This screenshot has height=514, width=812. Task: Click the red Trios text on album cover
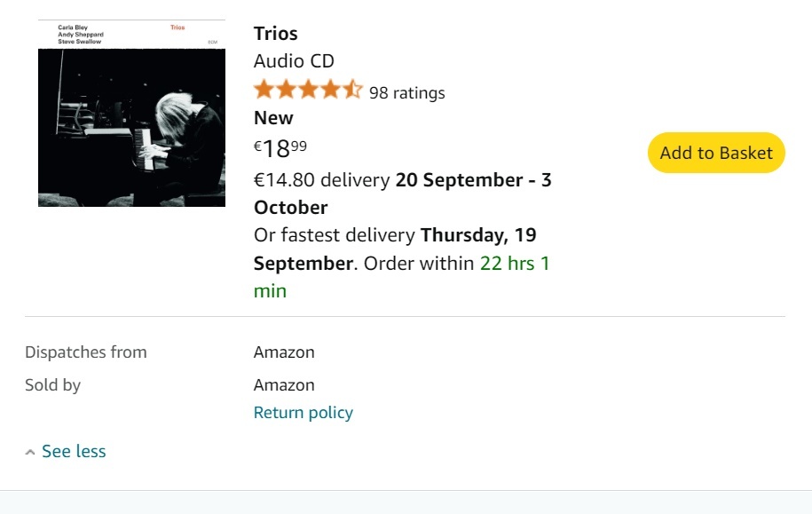click(x=177, y=28)
